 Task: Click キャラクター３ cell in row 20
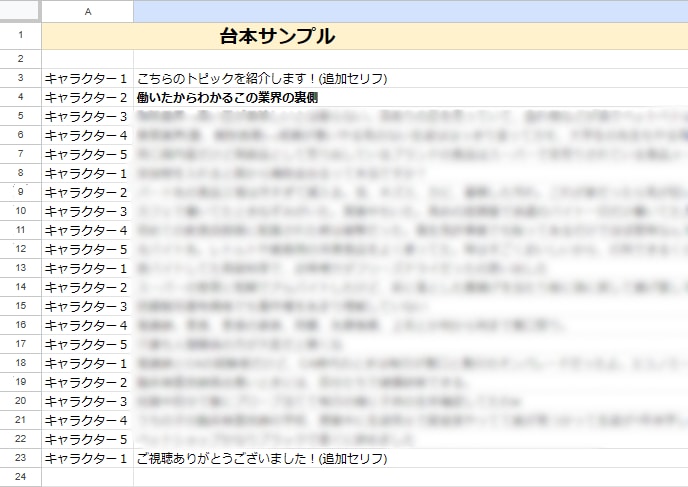tap(88, 401)
